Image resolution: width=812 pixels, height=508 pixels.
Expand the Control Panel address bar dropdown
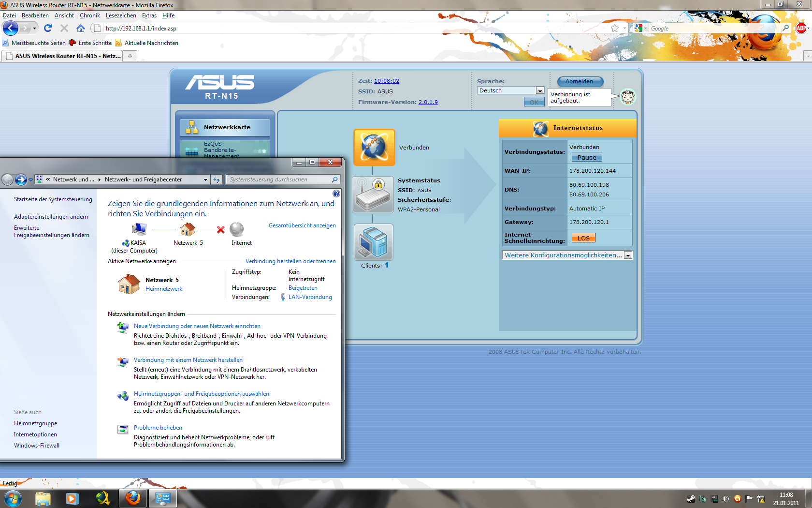(205, 179)
